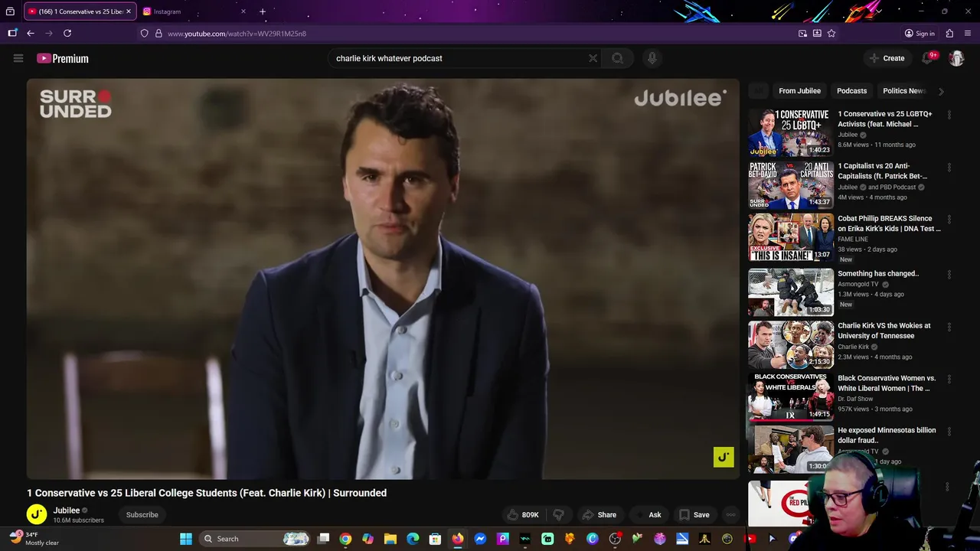Open Cobat Phillip BREAKS Silence video thumbnail

791,237
